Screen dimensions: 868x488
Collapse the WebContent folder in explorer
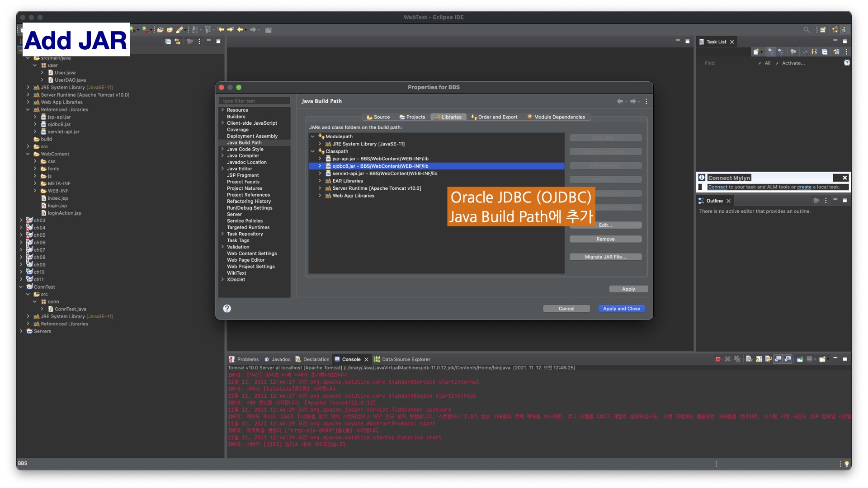(28, 154)
